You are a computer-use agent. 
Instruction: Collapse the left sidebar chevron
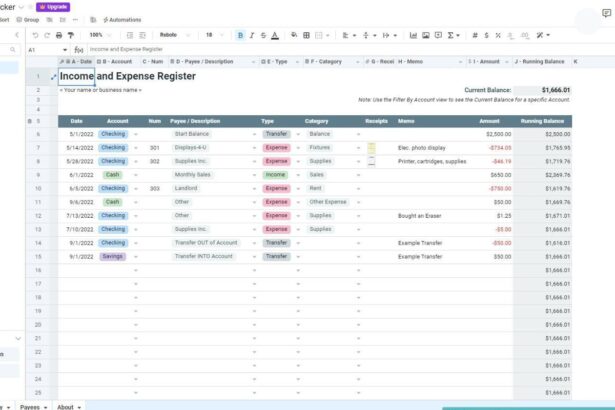[17, 35]
